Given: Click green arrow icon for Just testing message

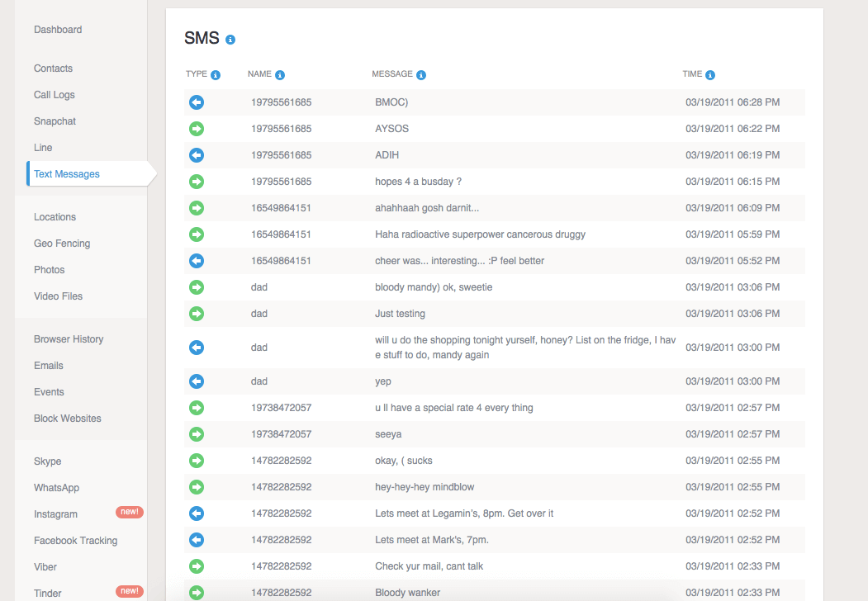Looking at the screenshot, I should [197, 314].
